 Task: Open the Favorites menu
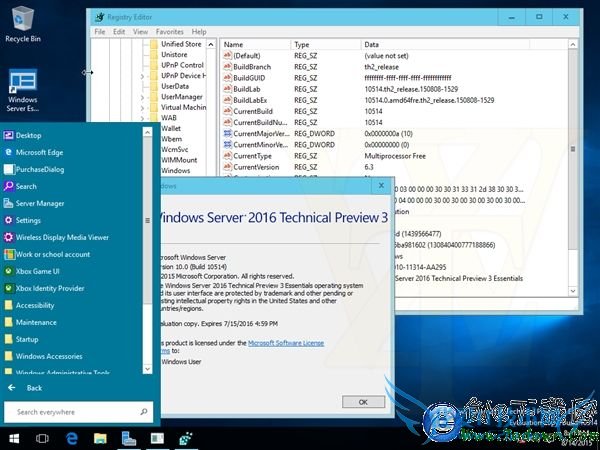(170, 32)
